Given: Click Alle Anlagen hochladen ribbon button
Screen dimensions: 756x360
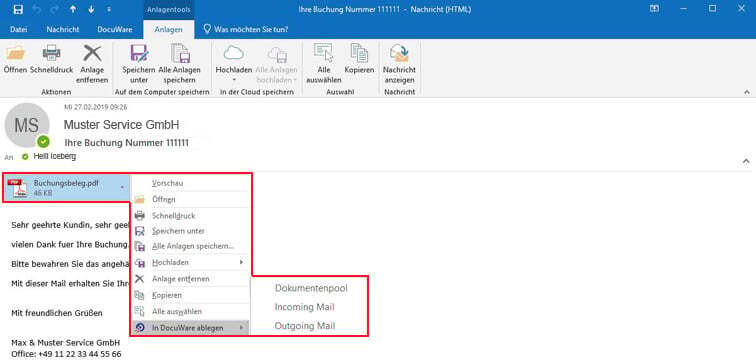Looking at the screenshot, I should [277, 64].
